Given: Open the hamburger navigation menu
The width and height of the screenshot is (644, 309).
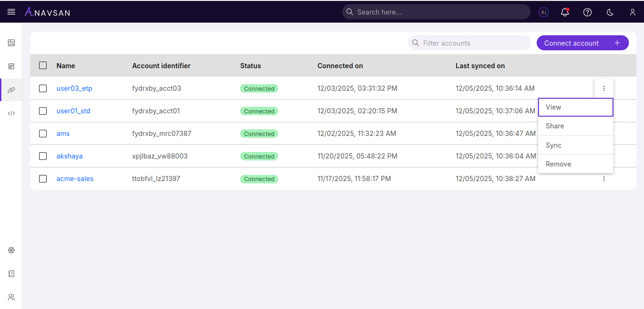Looking at the screenshot, I should [x=11, y=12].
